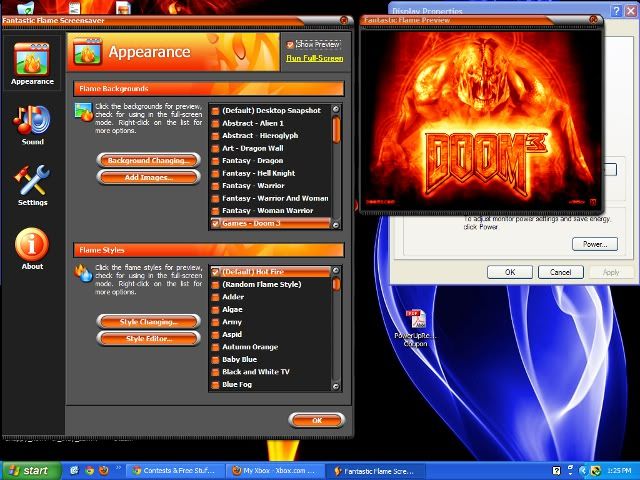
Task: Click OK in Display Properties
Action: (510, 272)
